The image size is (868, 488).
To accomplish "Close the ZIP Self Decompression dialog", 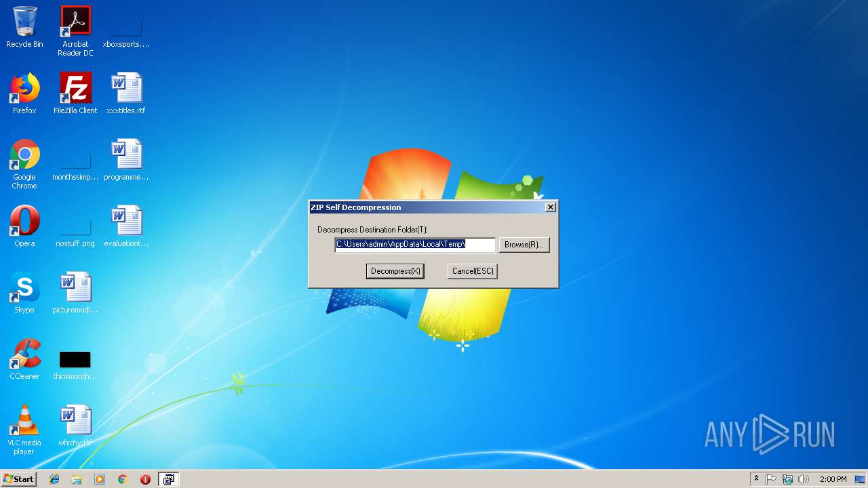I will [551, 207].
